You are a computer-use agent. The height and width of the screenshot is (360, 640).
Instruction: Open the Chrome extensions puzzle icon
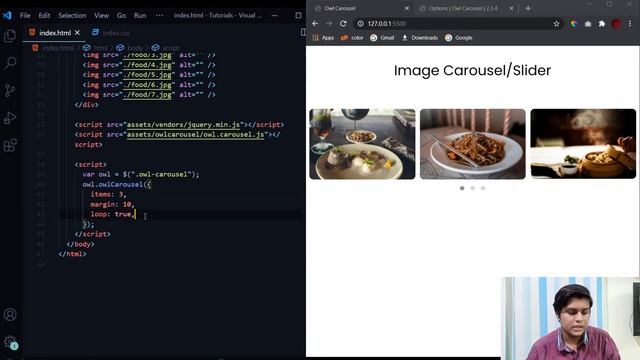coord(602,24)
